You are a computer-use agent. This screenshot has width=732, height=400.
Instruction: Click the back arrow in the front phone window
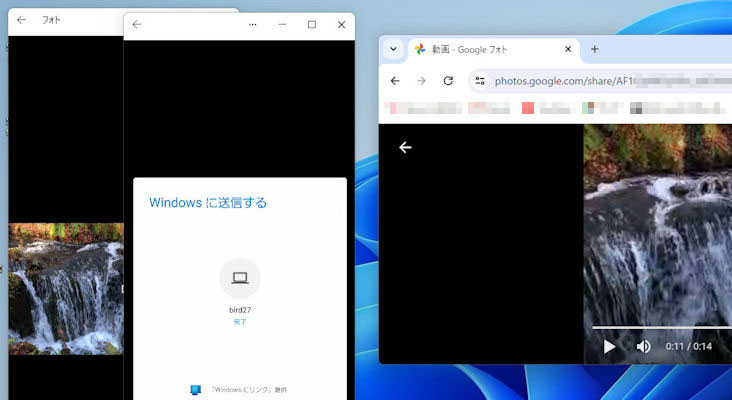pos(137,24)
